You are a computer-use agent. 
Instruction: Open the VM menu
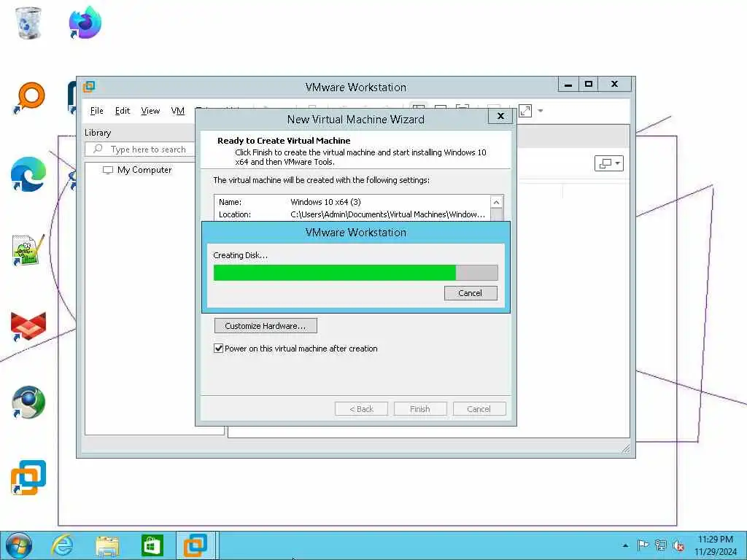(x=178, y=111)
